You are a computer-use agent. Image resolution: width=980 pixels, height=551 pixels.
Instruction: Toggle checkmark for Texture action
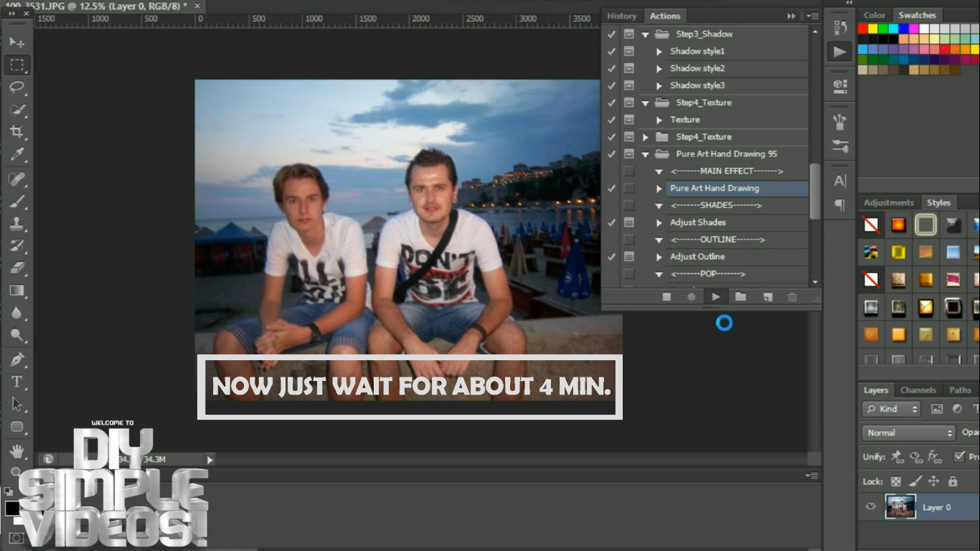611,119
